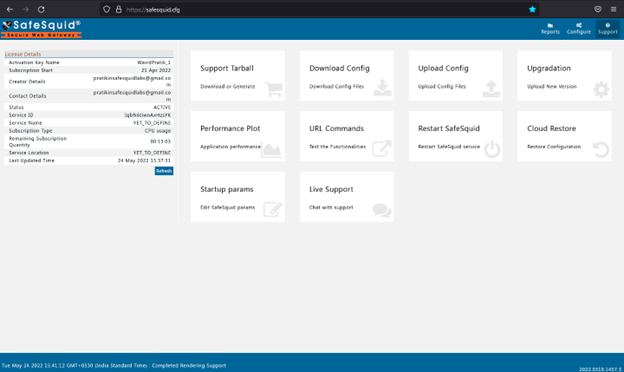624x372 pixels.
Task: Open the Reports menu
Action: point(550,29)
